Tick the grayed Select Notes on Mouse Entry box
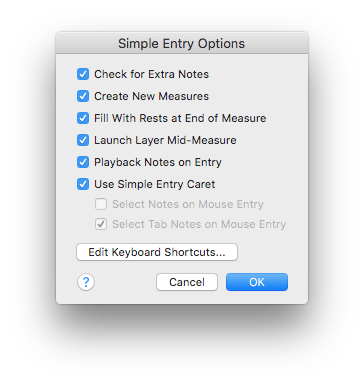The image size is (364, 384). click(x=101, y=204)
